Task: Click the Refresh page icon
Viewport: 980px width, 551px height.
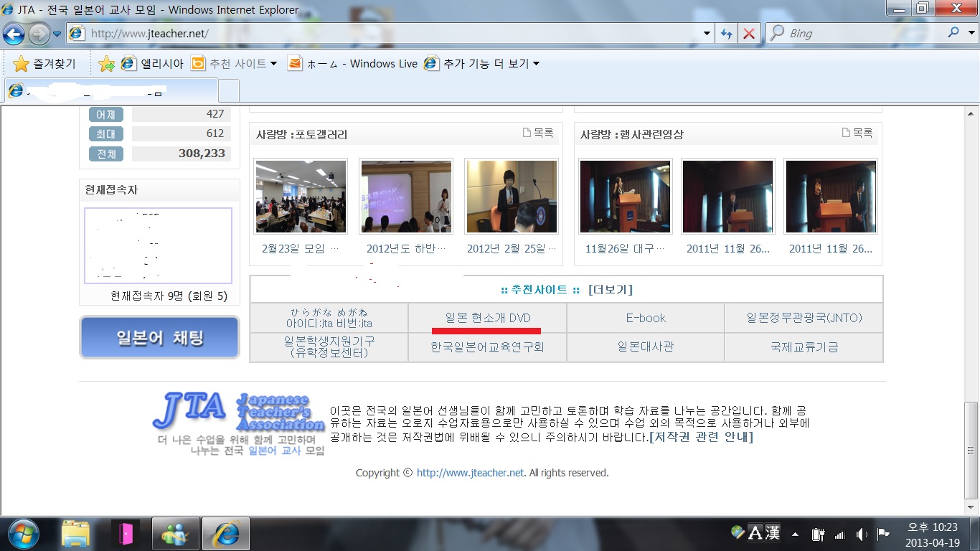Action: [727, 34]
